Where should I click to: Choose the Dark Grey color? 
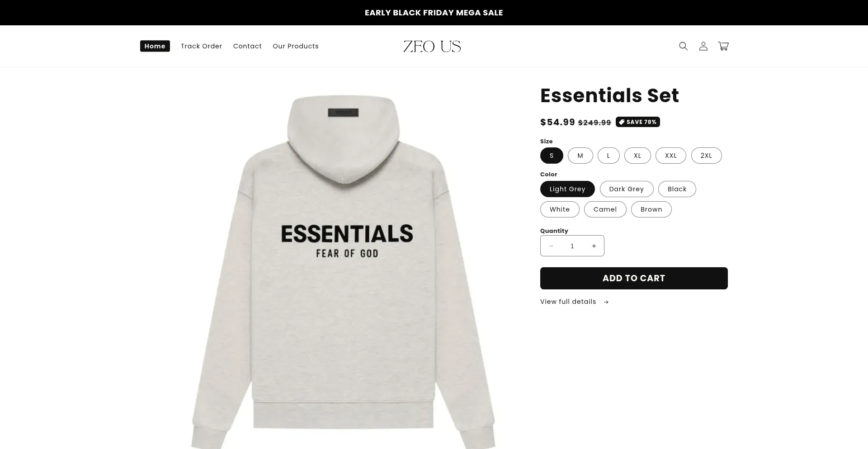click(626, 189)
